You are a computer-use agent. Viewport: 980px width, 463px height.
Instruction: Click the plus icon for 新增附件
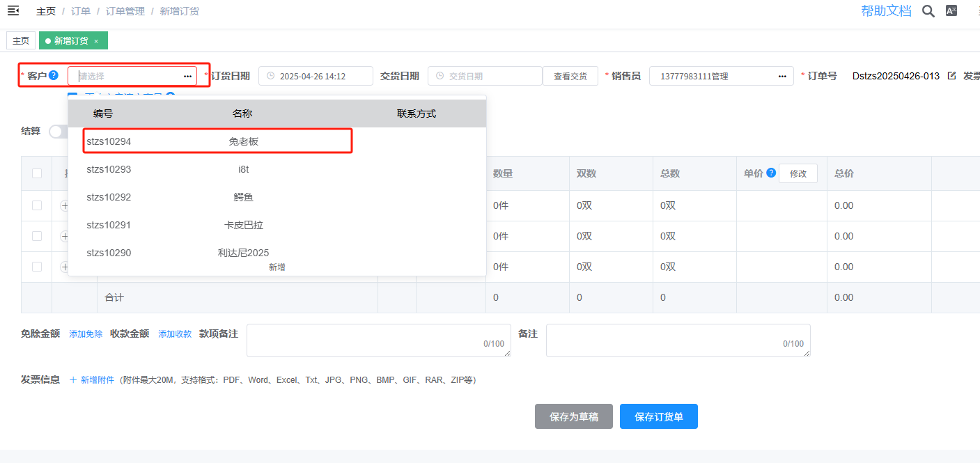[x=74, y=380]
